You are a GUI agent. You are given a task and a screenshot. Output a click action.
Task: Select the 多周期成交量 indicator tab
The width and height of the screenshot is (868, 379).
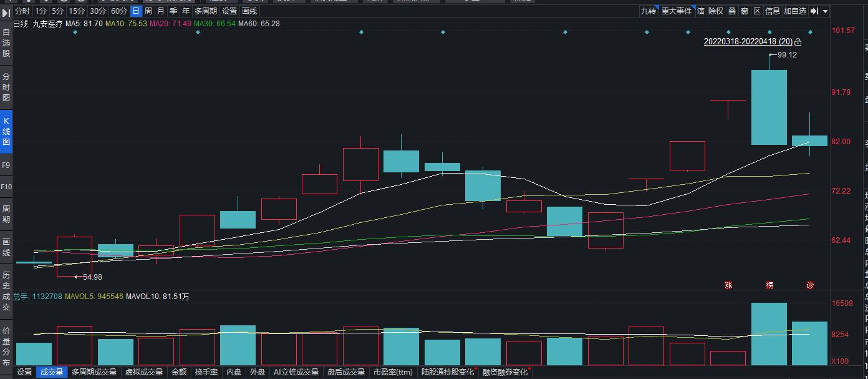[x=94, y=372]
